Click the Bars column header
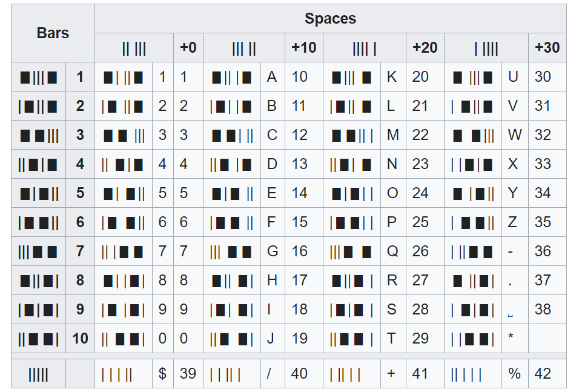This screenshot has height=392, width=579. point(52,33)
